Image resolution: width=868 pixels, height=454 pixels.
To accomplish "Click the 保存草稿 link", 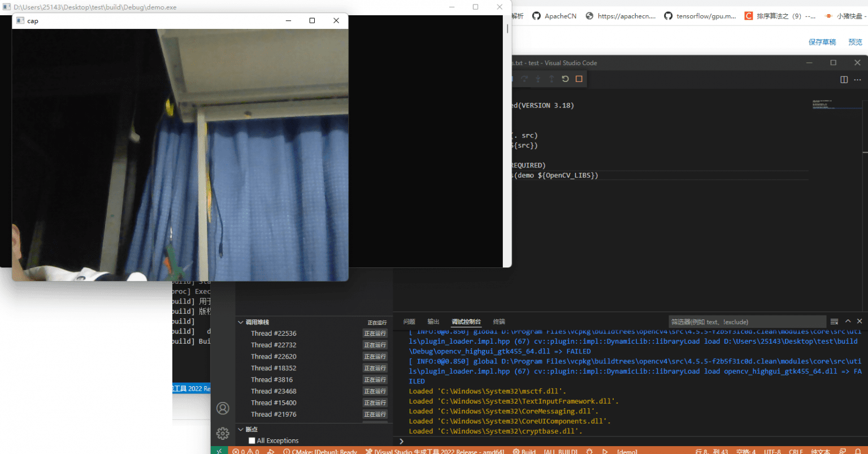I will click(x=823, y=41).
